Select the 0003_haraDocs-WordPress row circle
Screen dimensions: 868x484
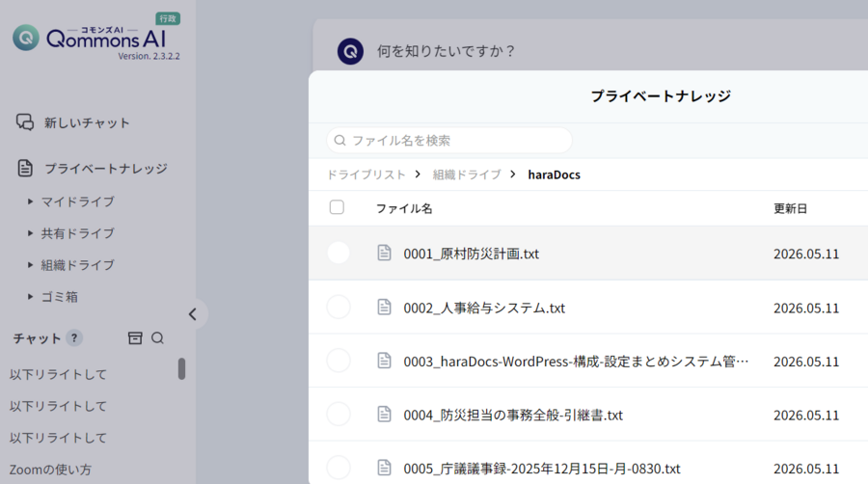[x=339, y=361]
